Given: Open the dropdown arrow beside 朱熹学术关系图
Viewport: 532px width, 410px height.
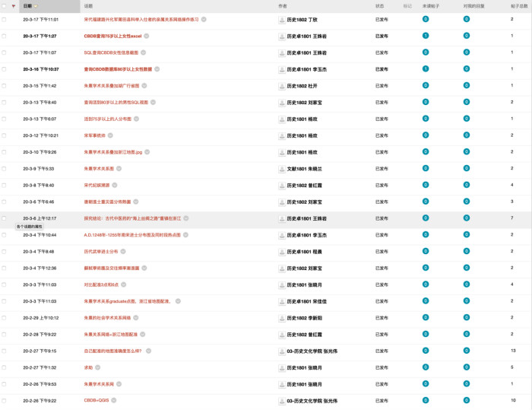Looking at the screenshot, I should [x=120, y=168].
